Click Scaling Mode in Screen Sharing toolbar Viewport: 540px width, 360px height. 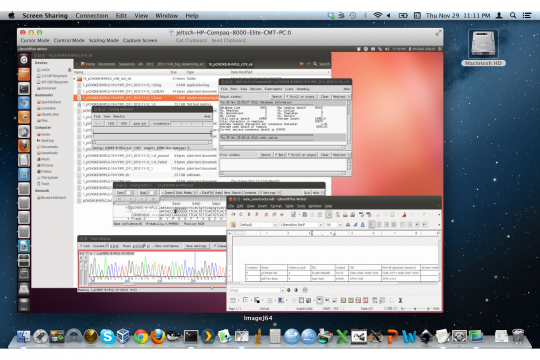tap(104, 40)
